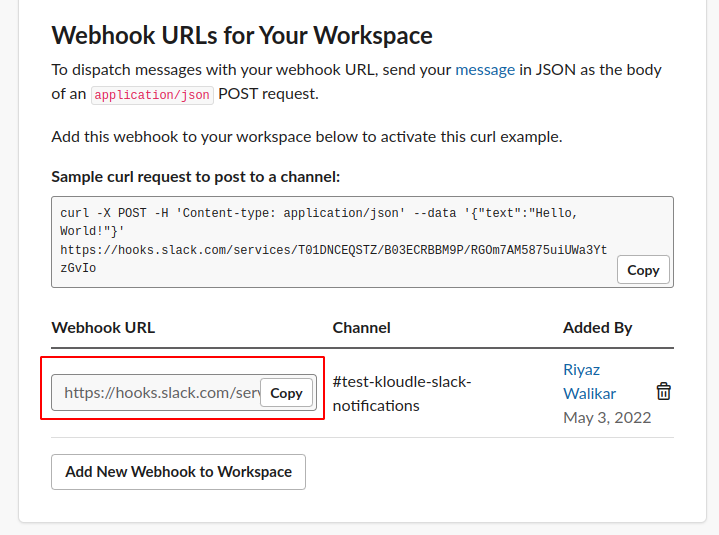
Task: Copy the sample curl request
Action: point(643,270)
